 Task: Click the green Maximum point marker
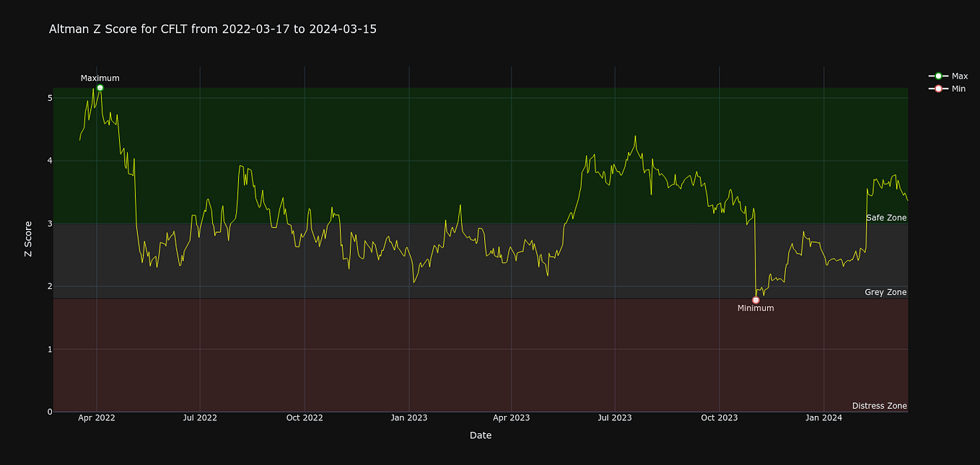(x=100, y=87)
